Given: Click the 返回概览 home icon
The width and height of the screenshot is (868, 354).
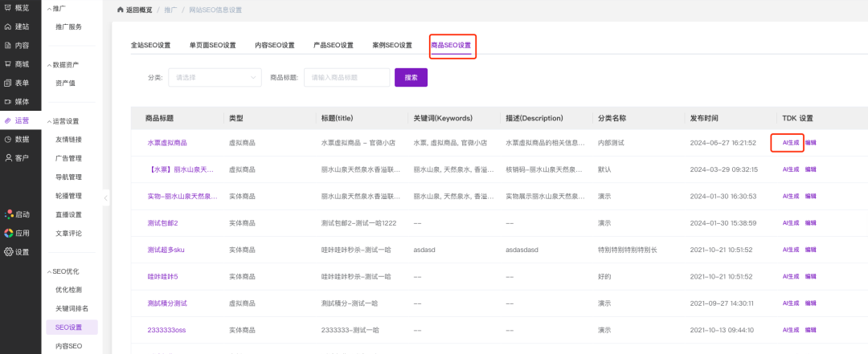Looking at the screenshot, I should (x=120, y=10).
